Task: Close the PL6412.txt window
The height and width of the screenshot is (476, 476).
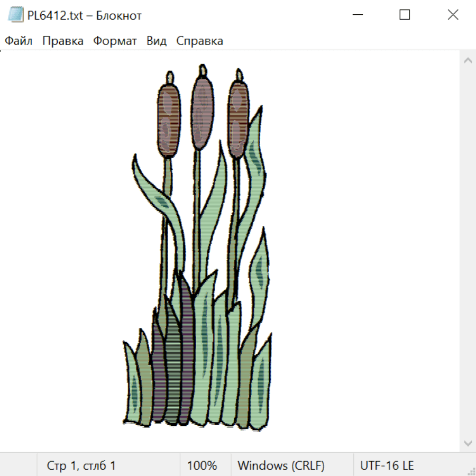Action: [x=453, y=15]
